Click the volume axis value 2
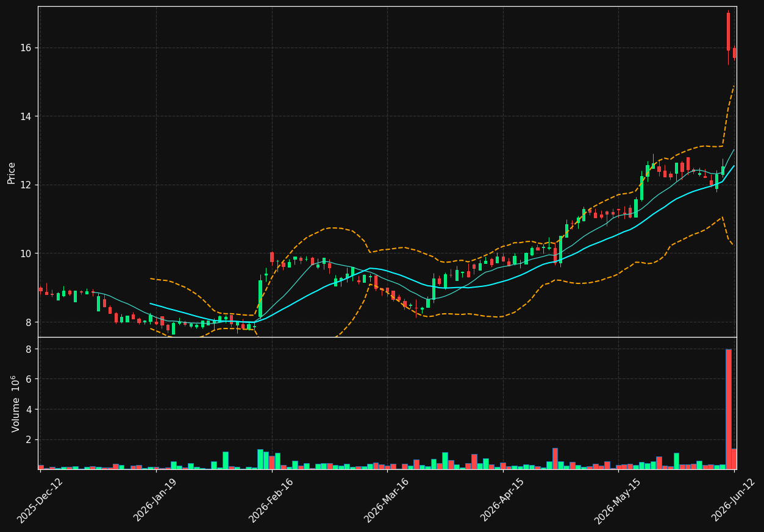764x532 pixels. coord(30,439)
